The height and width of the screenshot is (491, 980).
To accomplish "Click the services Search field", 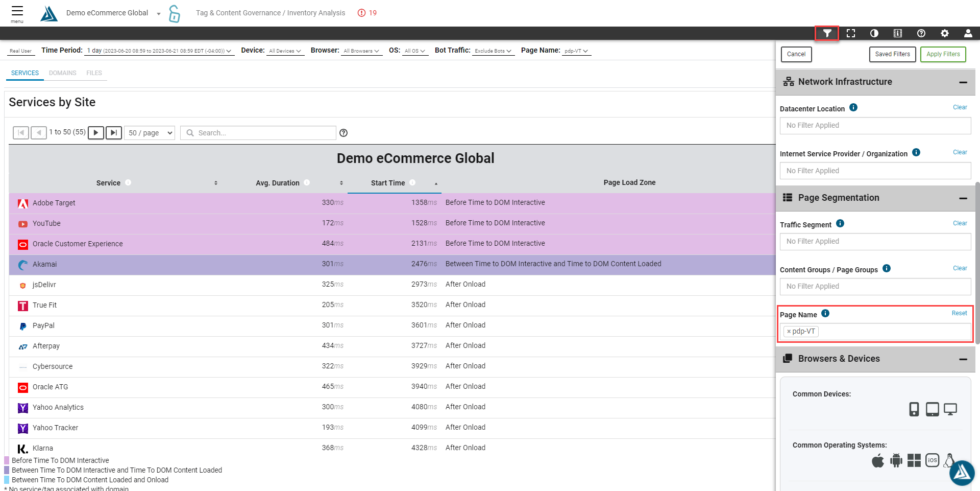I will (258, 133).
